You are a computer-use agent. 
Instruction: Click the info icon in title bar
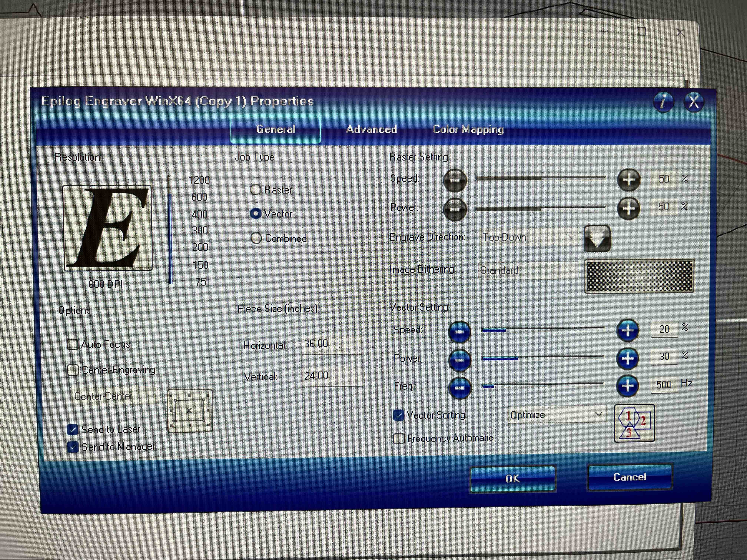coord(664,102)
